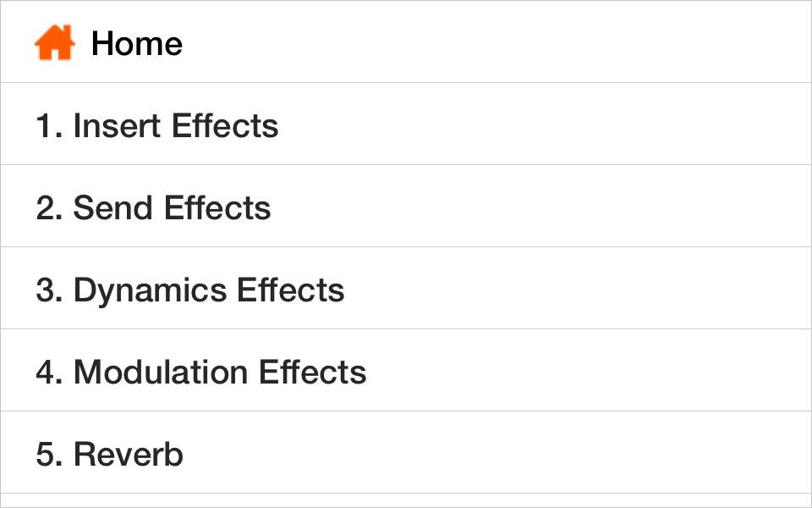Click the number 3 before Dynamics Effects
This screenshot has height=508, width=812.
pos(45,290)
